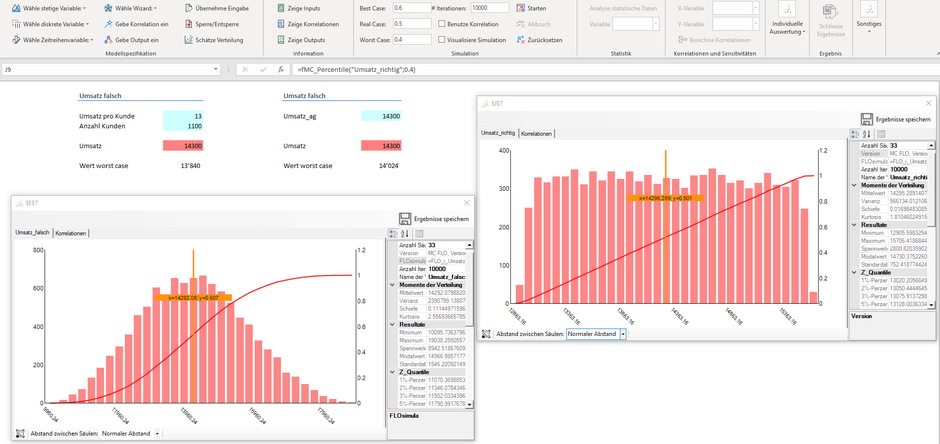Collapse Z_Quantile section in Umsatz_falsch window
This screenshot has width=940, height=444.
(x=393, y=371)
